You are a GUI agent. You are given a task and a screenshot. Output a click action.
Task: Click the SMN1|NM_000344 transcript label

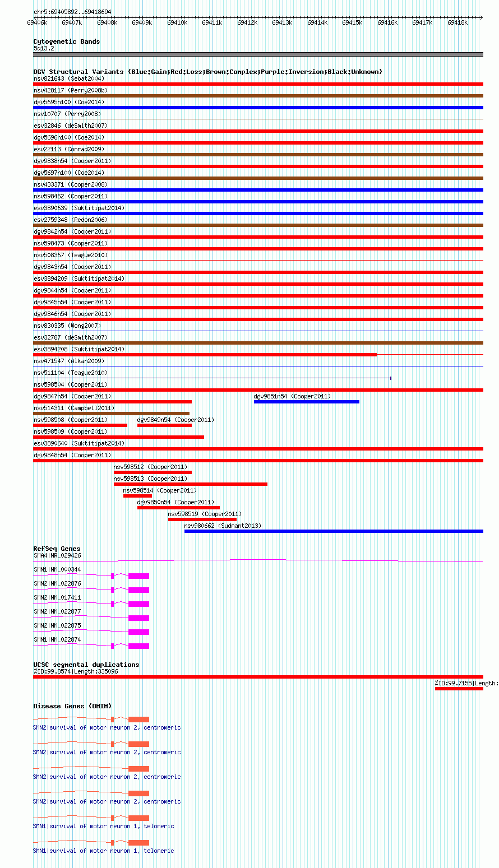click(57, 570)
